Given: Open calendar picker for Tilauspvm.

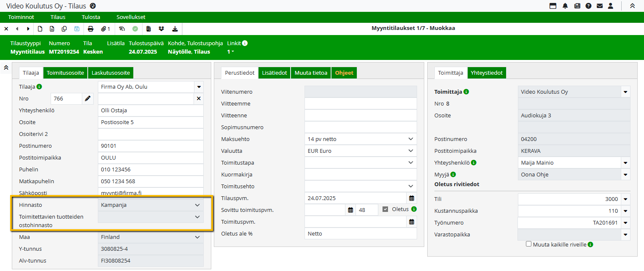Looking at the screenshot, I should click(411, 198).
